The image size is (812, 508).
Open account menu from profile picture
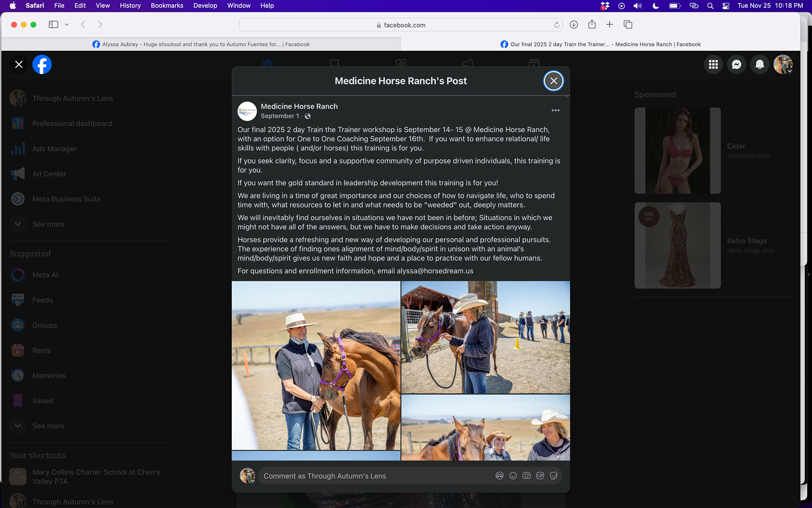pos(783,64)
